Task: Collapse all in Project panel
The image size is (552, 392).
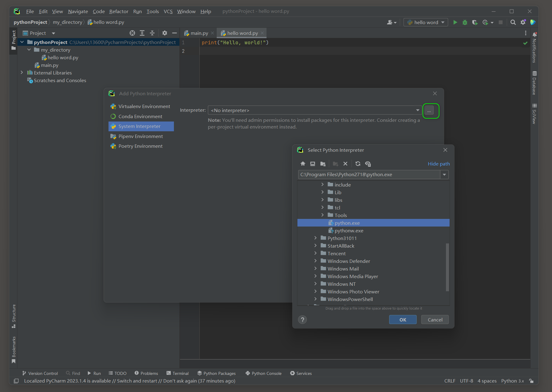Action: 152,33
